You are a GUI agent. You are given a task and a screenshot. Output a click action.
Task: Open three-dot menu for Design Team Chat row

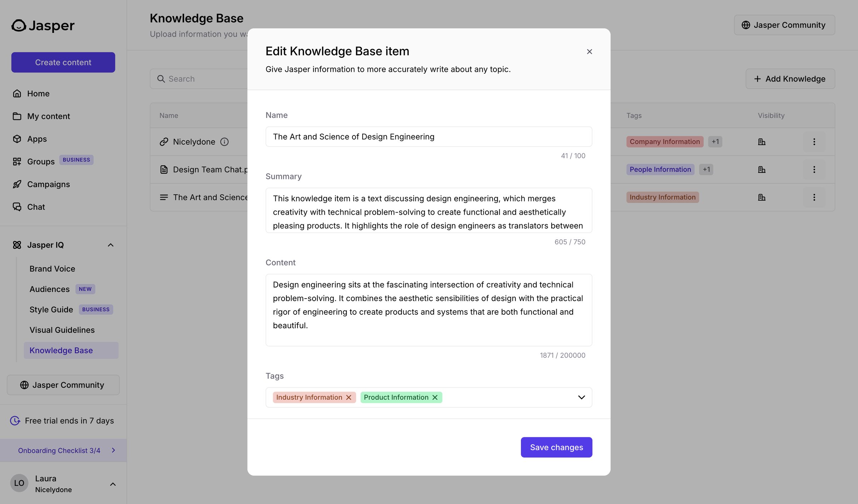(814, 169)
